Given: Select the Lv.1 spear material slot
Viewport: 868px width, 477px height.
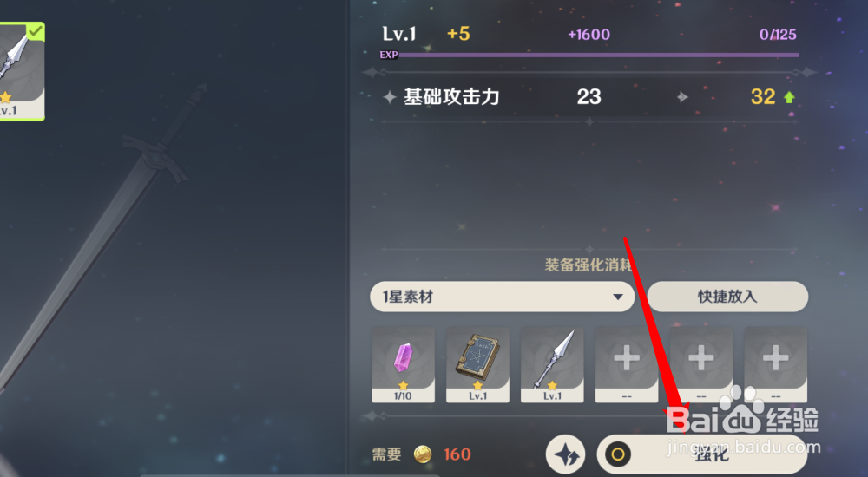Looking at the screenshot, I should [552, 364].
